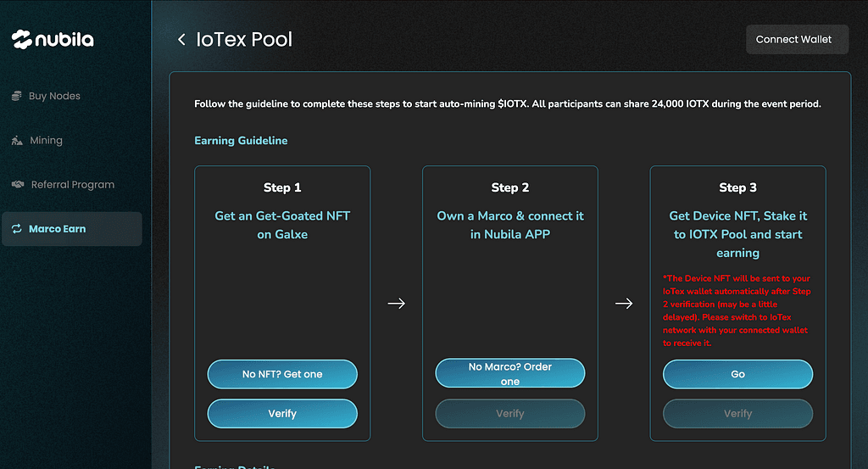Click the cycle arrows icon beside Marco Earn
This screenshot has width=868, height=469.
(16, 229)
